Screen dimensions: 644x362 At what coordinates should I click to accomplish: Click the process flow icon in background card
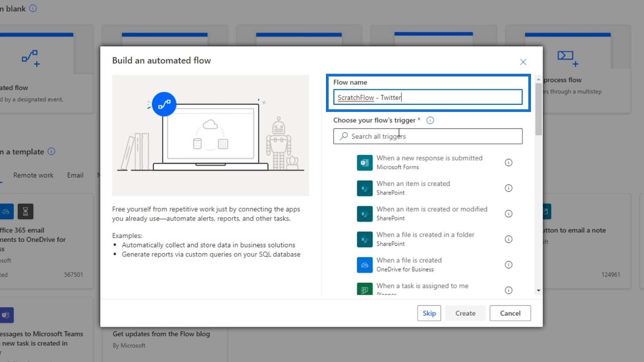tap(568, 58)
